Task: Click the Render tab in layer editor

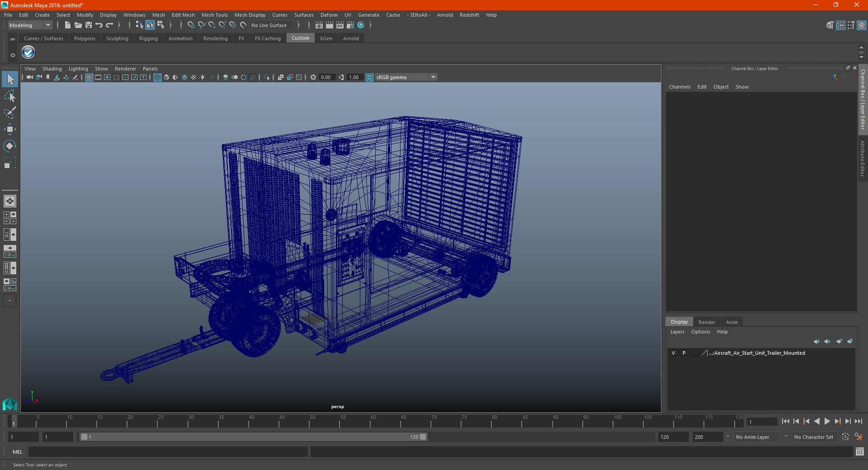Action: [707, 322]
